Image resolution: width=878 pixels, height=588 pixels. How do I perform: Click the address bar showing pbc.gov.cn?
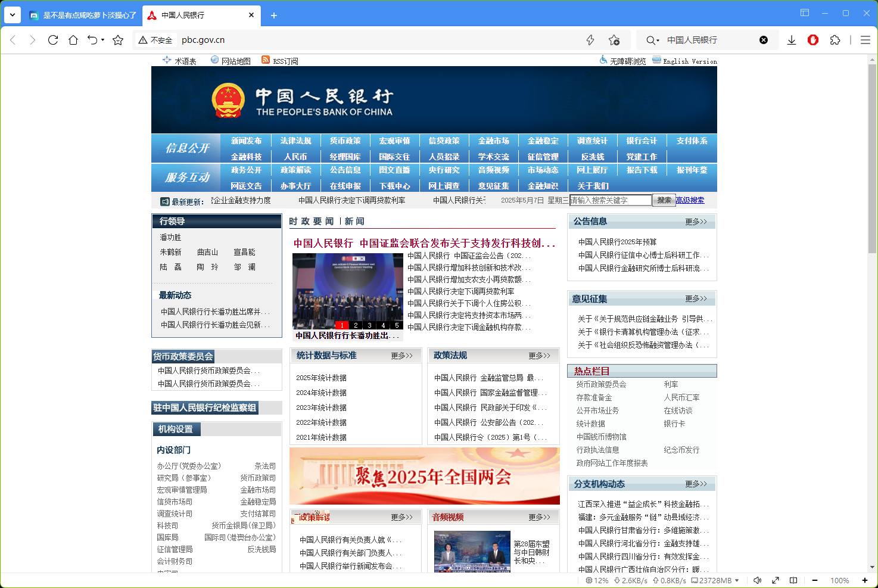point(381,40)
